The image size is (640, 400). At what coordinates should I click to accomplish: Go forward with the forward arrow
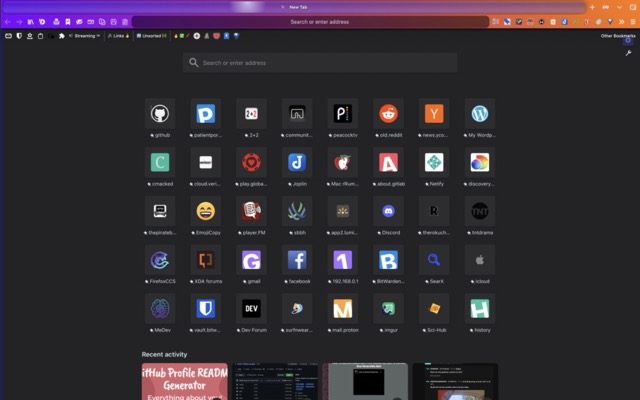tap(19, 22)
